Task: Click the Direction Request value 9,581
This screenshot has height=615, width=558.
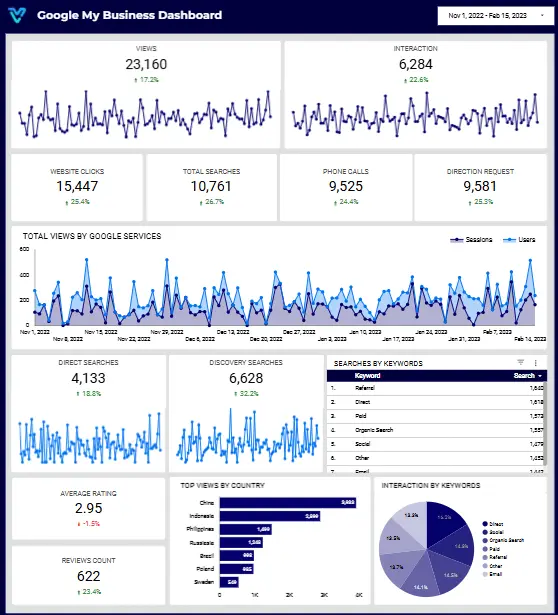Action: [x=480, y=186]
